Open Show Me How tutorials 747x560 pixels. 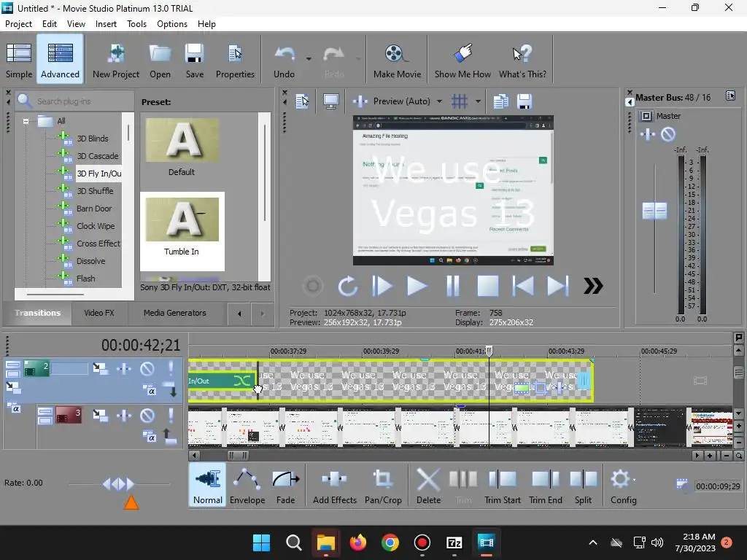coord(462,60)
